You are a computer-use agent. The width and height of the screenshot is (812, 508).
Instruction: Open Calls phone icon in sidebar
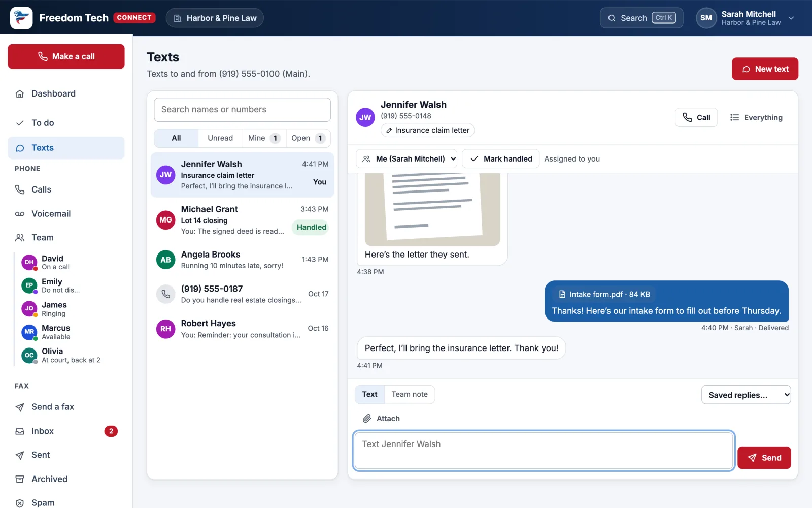(x=20, y=189)
